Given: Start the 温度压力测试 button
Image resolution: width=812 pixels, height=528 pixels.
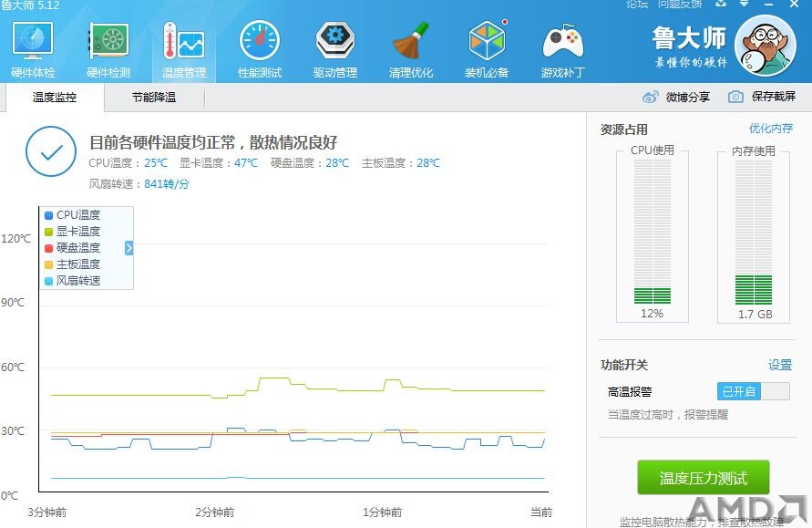Looking at the screenshot, I should [704, 478].
